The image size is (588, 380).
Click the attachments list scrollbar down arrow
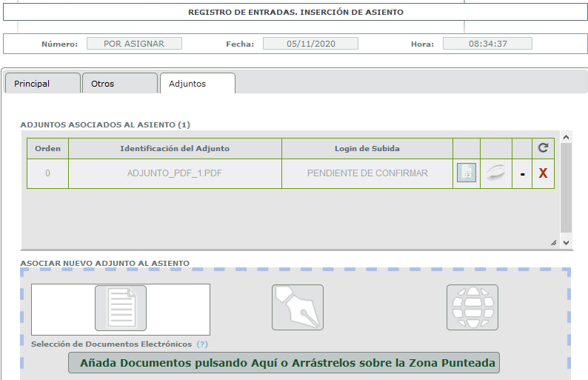567,243
